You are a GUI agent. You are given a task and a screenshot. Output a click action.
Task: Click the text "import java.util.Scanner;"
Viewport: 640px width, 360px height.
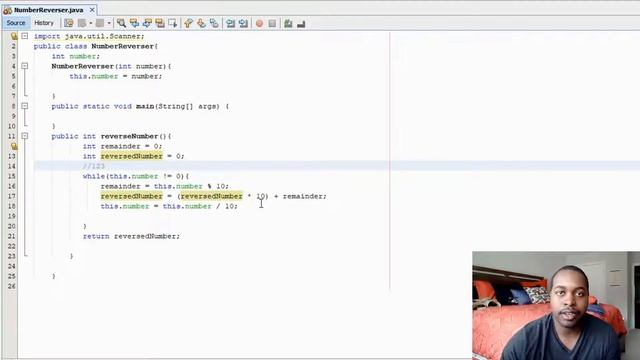coord(89,36)
